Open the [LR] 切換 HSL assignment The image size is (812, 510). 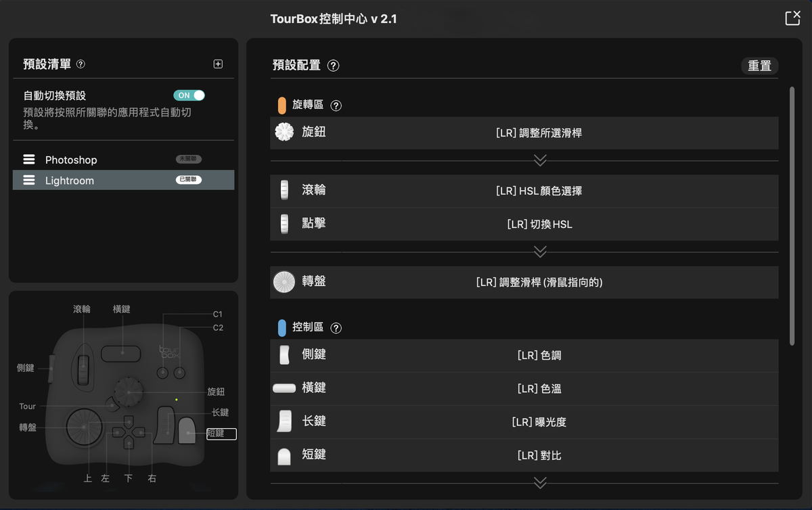[x=539, y=224]
